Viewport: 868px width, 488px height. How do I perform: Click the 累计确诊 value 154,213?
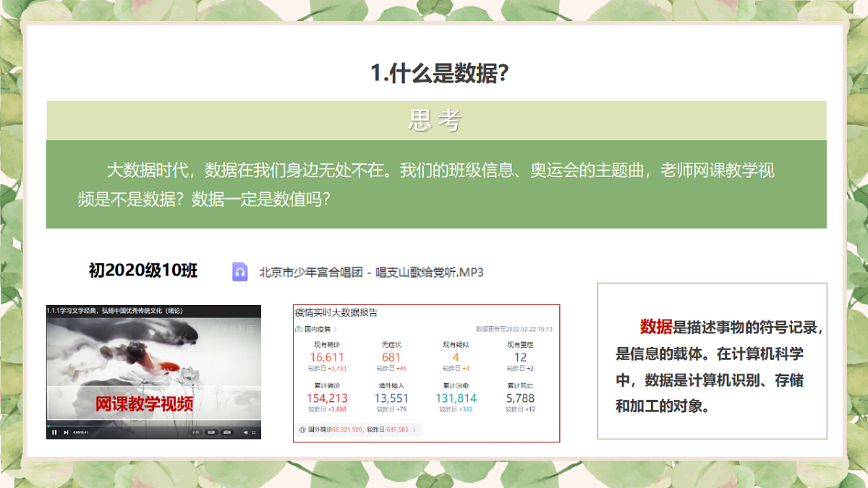[327, 398]
